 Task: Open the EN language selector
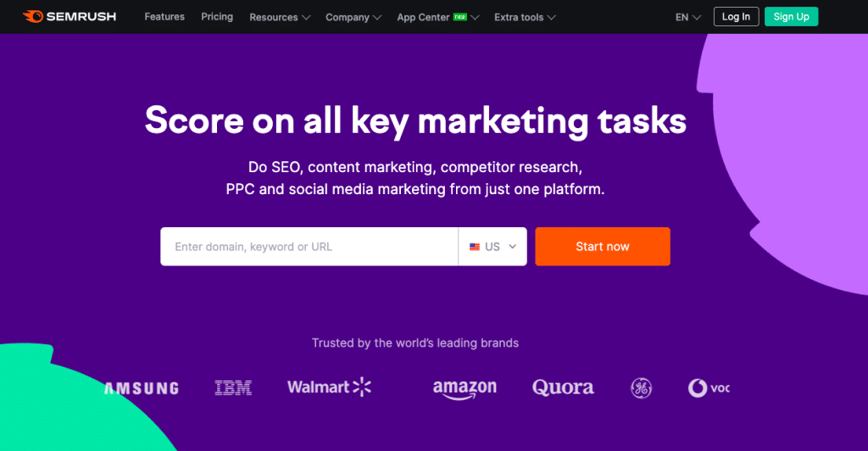point(688,17)
